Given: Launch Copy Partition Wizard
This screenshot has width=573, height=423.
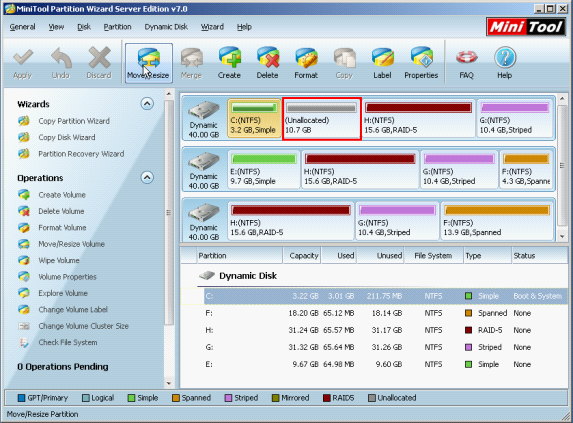Looking at the screenshot, I should [x=74, y=121].
